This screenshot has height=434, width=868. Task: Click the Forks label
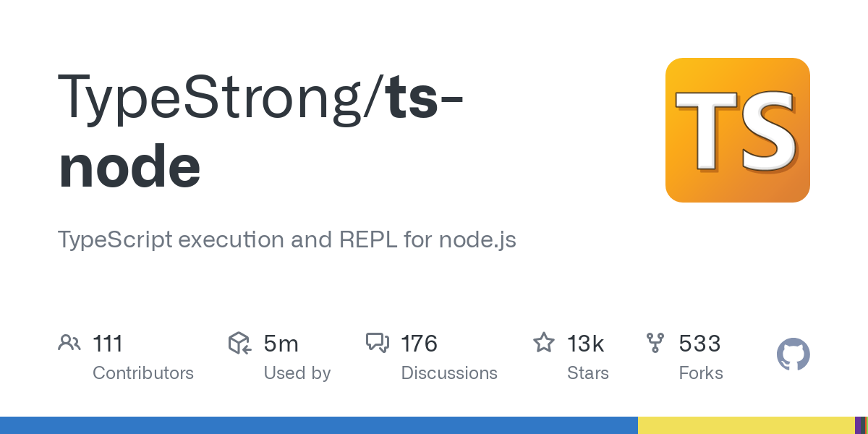coord(701,373)
